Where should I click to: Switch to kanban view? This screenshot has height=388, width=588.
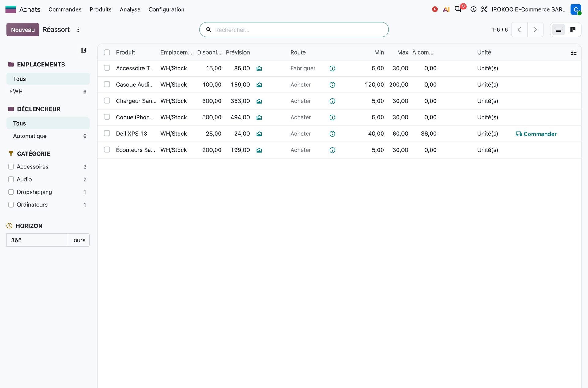coord(573,30)
